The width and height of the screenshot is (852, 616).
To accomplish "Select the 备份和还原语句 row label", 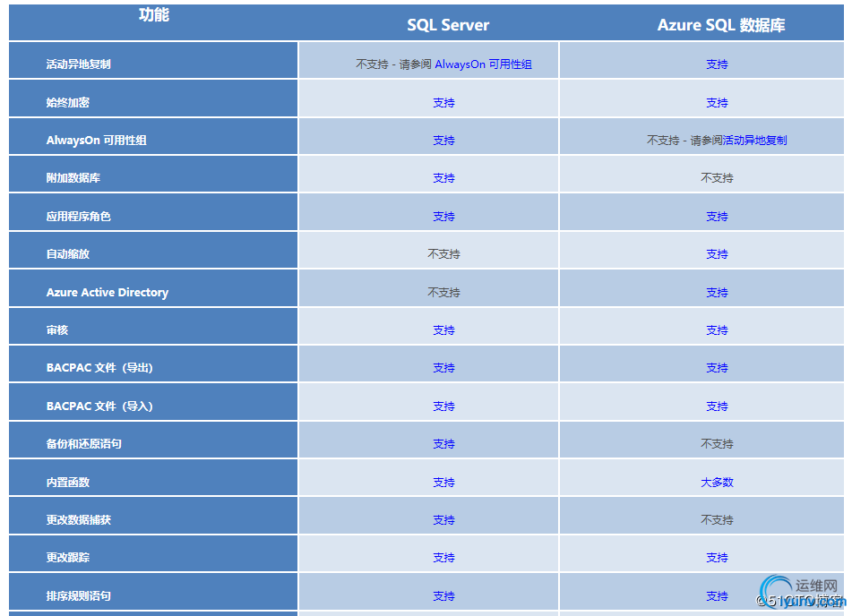I will 83,444.
